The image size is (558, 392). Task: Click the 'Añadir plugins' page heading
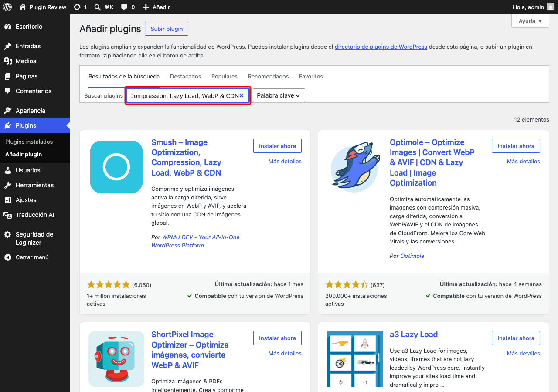pyautogui.click(x=110, y=29)
